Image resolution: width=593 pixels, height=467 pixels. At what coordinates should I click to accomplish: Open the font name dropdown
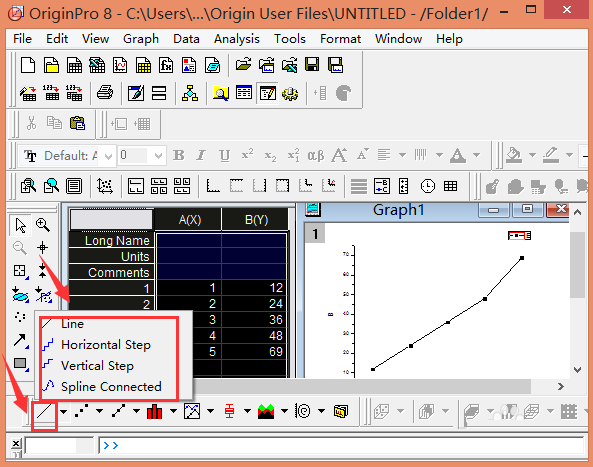tap(108, 156)
